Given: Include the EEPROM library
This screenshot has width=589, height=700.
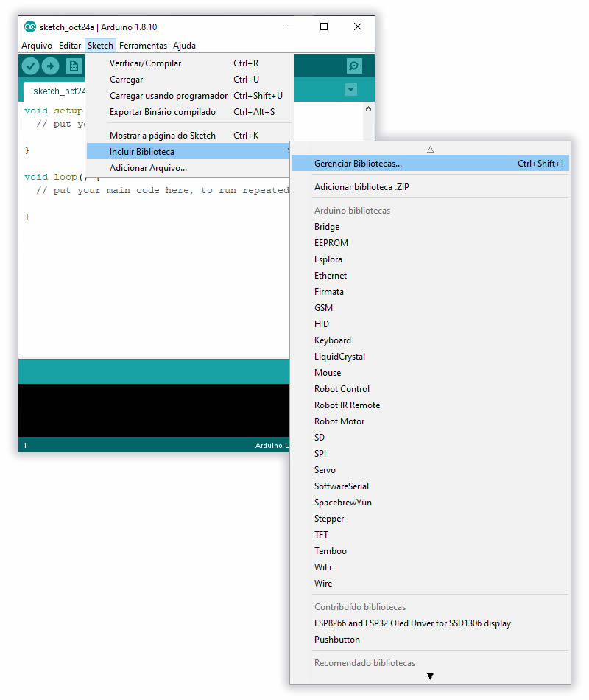Looking at the screenshot, I should 430,243.
